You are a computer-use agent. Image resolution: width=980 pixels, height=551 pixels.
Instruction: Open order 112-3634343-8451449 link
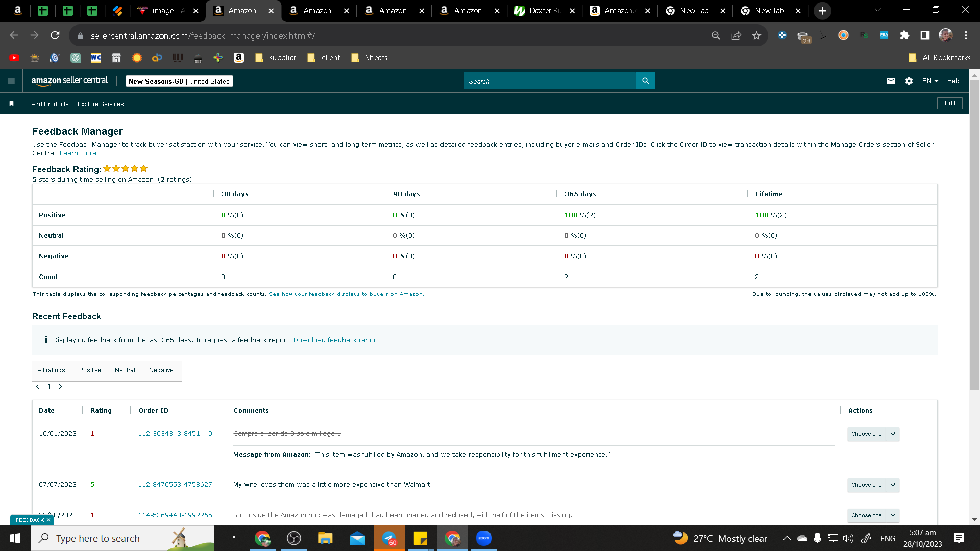point(175,434)
